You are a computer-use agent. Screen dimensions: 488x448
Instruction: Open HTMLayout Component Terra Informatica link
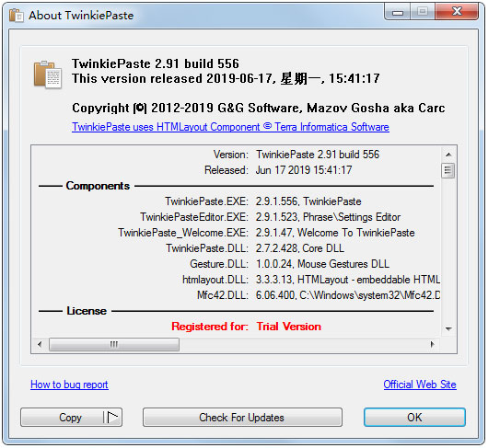(x=230, y=127)
